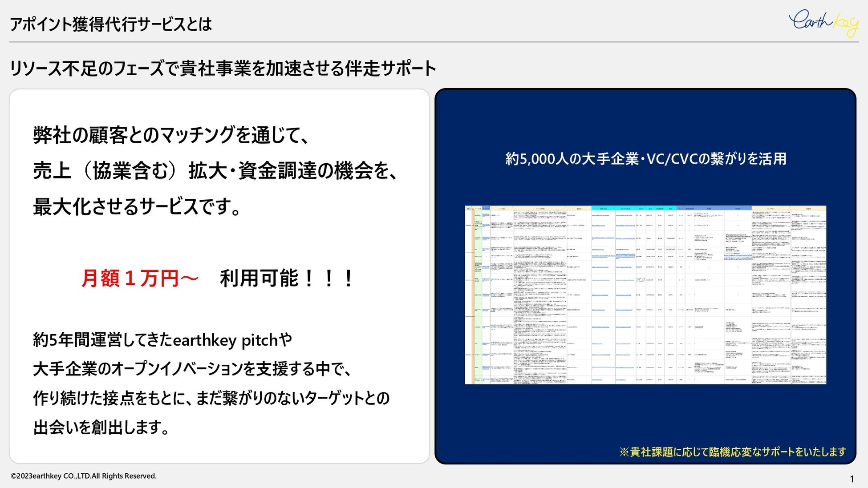Click the text 出会いを創出します。
The height and width of the screenshot is (488, 868).
(x=101, y=427)
